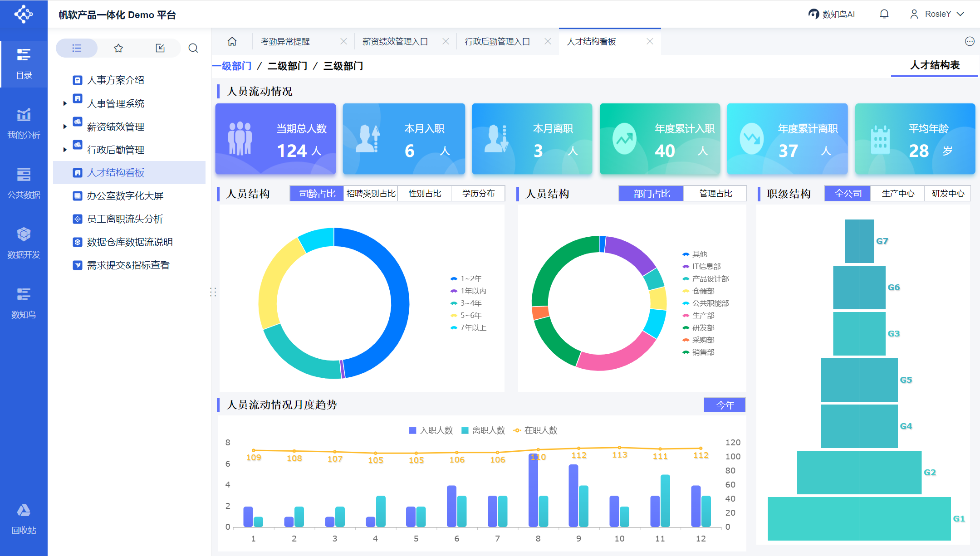Expand the 薪资绩效管理 tree node
The width and height of the screenshot is (980, 556).
65,127
